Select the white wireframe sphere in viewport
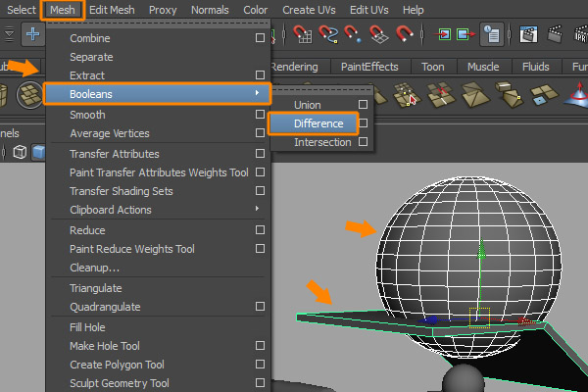 click(441, 235)
